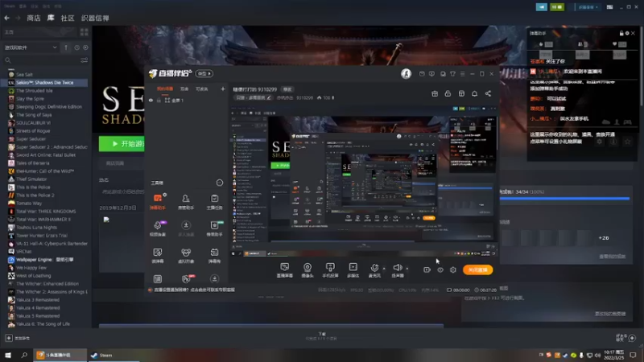This screenshot has height=362, width=644.
Task: Toggle the unlock padlock icon above the preview
Action: pos(448,93)
